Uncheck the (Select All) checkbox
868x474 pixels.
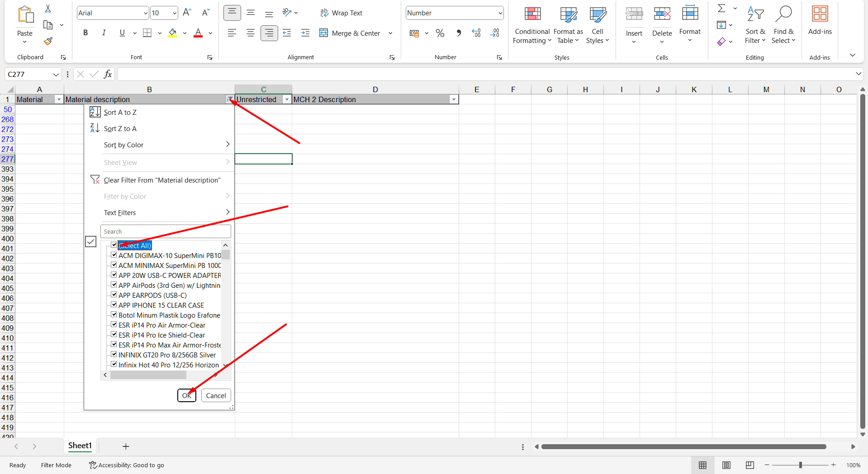pos(114,245)
